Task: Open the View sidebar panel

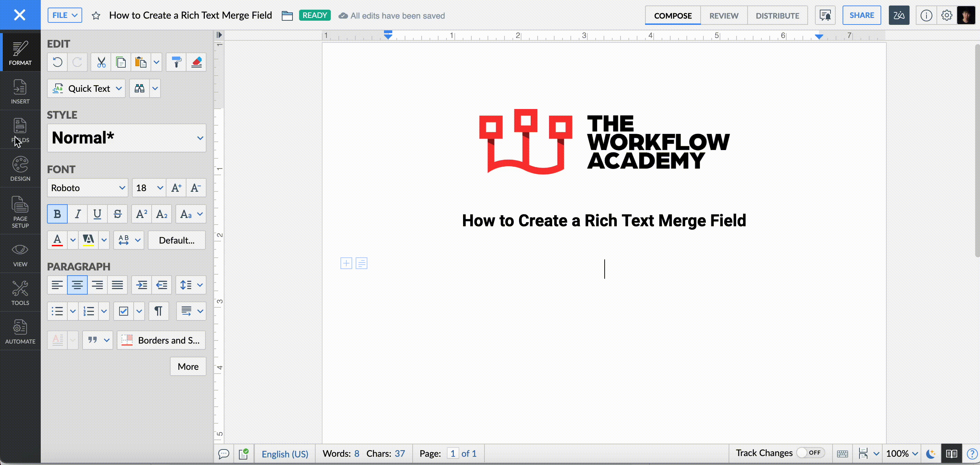Action: point(20,255)
